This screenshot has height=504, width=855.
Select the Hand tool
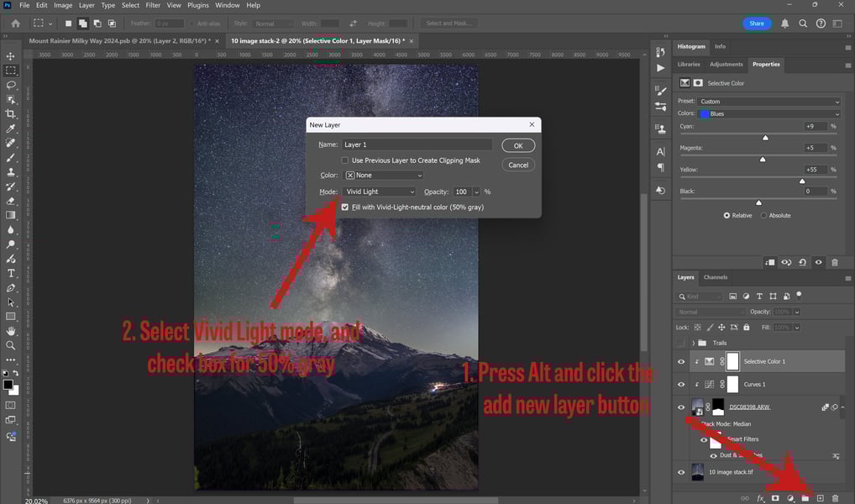(x=10, y=331)
